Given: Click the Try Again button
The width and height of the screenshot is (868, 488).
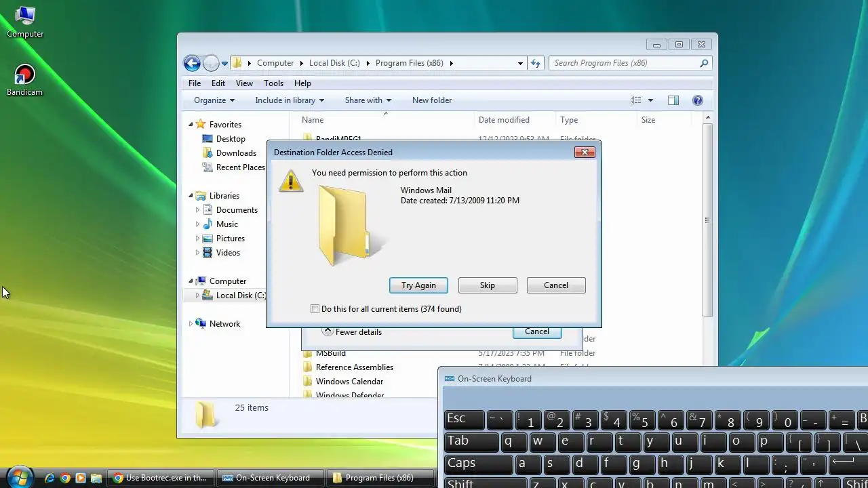Looking at the screenshot, I should coord(418,285).
